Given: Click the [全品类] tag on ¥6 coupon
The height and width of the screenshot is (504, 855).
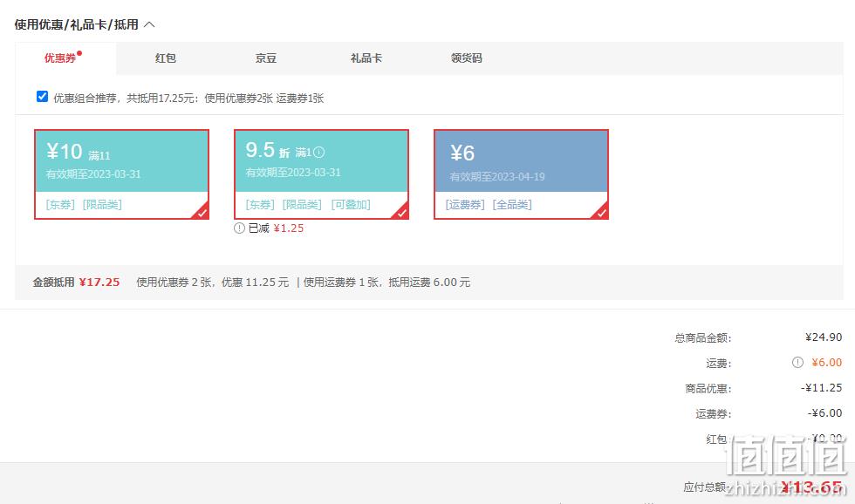Looking at the screenshot, I should 511,204.
